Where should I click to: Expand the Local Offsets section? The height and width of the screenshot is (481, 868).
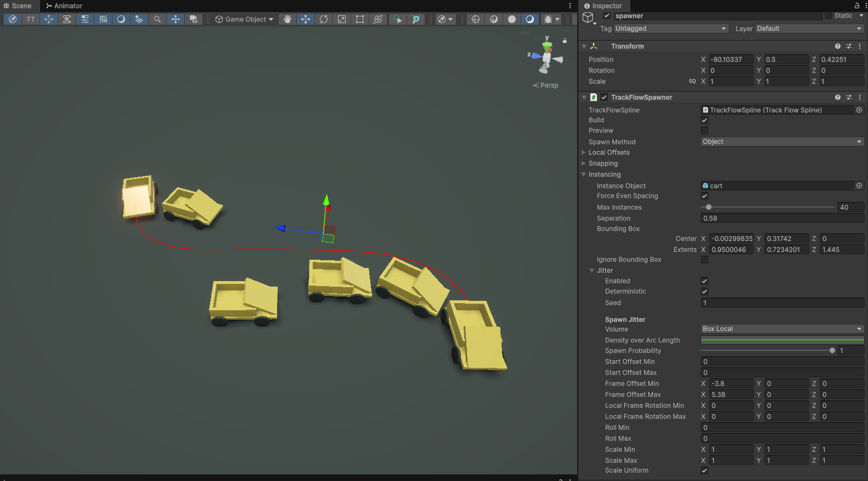point(609,153)
